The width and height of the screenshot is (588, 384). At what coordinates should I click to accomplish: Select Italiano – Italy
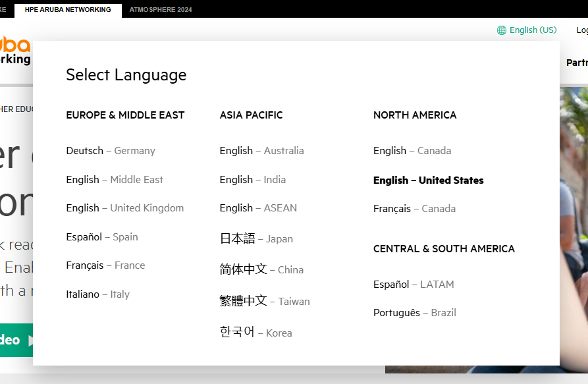(x=98, y=294)
